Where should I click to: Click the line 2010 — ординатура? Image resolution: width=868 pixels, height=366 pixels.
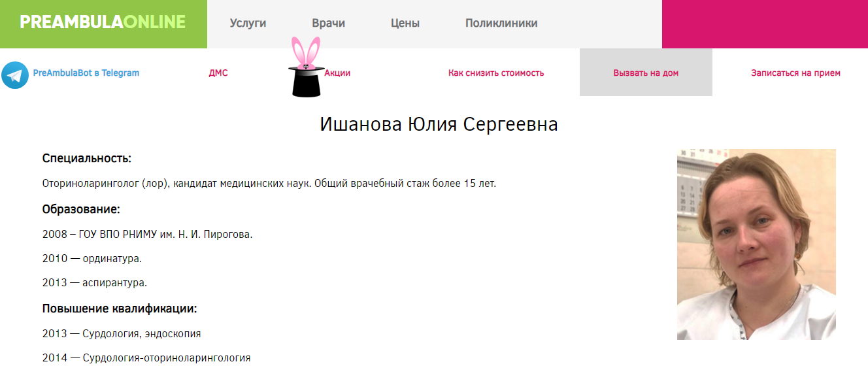(x=92, y=259)
